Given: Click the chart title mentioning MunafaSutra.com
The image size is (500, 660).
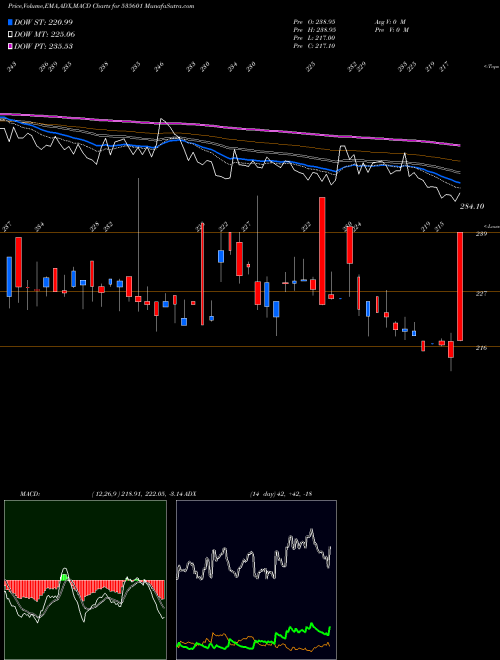Looking at the screenshot, I should point(101,6).
